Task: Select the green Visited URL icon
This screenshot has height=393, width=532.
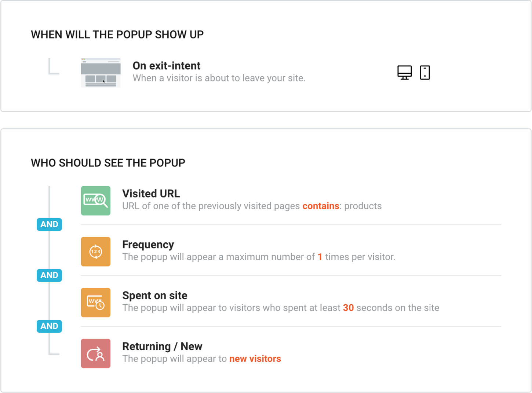Action: [96, 201]
